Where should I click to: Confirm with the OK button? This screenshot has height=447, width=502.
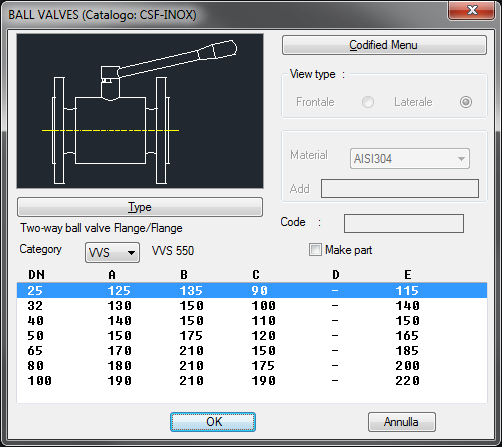tap(213, 422)
